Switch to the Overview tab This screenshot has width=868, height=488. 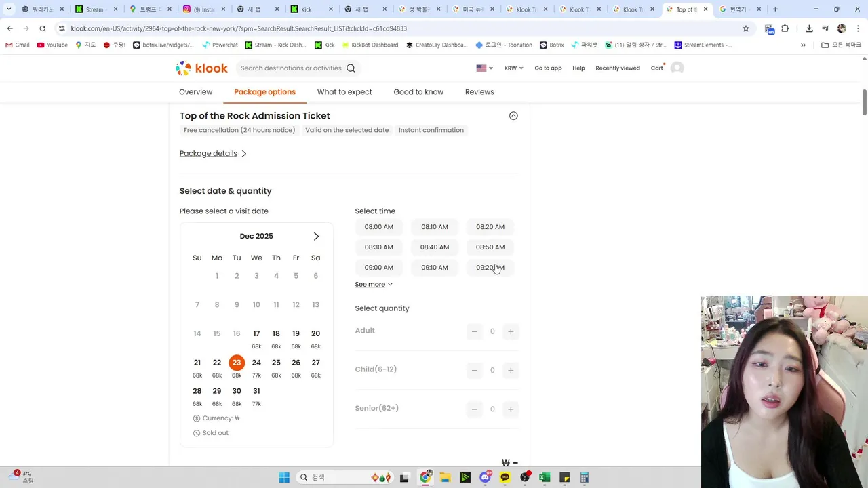(x=195, y=92)
